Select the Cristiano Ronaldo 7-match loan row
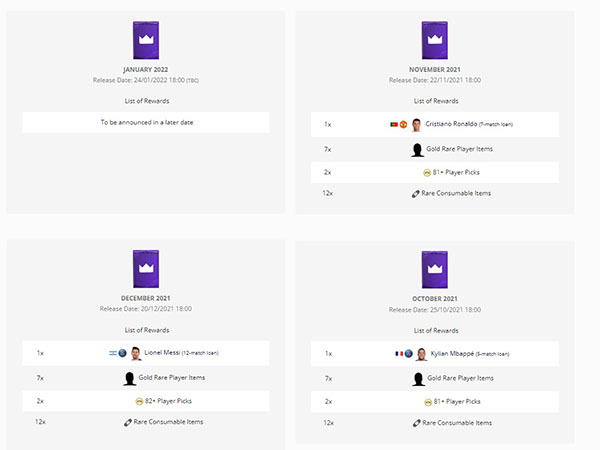Image resolution: width=600 pixels, height=450 pixels. pyautogui.click(x=435, y=124)
